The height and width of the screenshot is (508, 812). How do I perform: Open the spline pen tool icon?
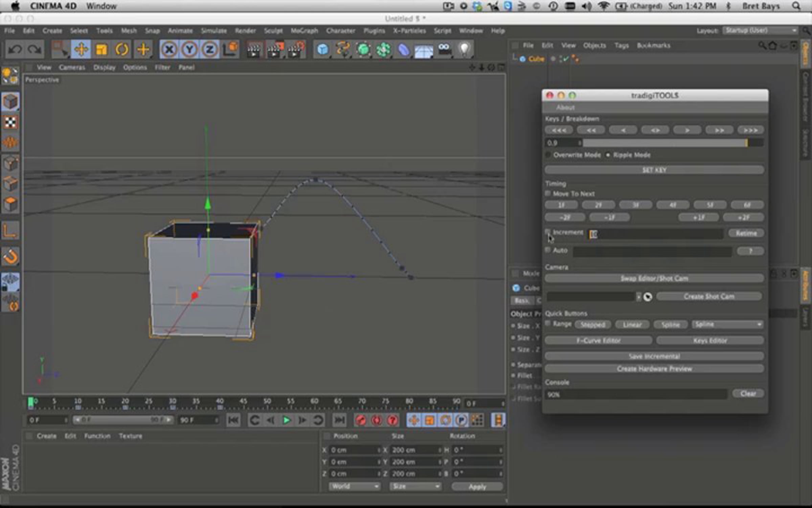click(343, 49)
